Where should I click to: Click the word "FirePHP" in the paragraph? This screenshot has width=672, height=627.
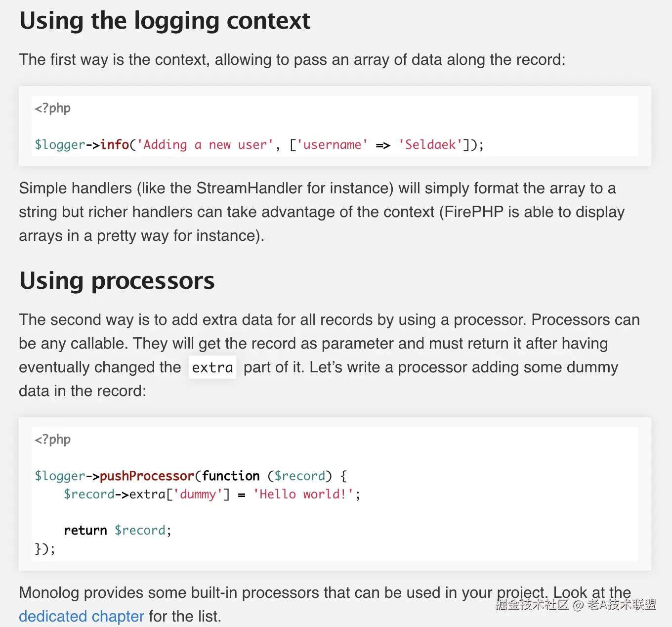[x=474, y=212]
